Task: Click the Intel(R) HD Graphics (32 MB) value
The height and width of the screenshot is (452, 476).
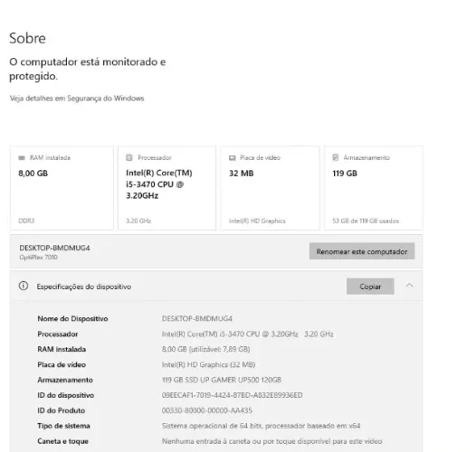Action: tap(208, 364)
